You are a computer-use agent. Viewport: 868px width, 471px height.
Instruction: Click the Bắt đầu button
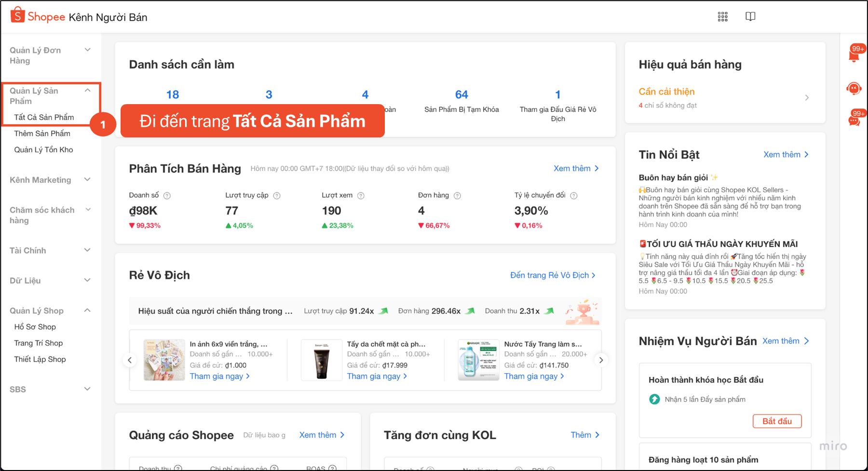click(777, 421)
